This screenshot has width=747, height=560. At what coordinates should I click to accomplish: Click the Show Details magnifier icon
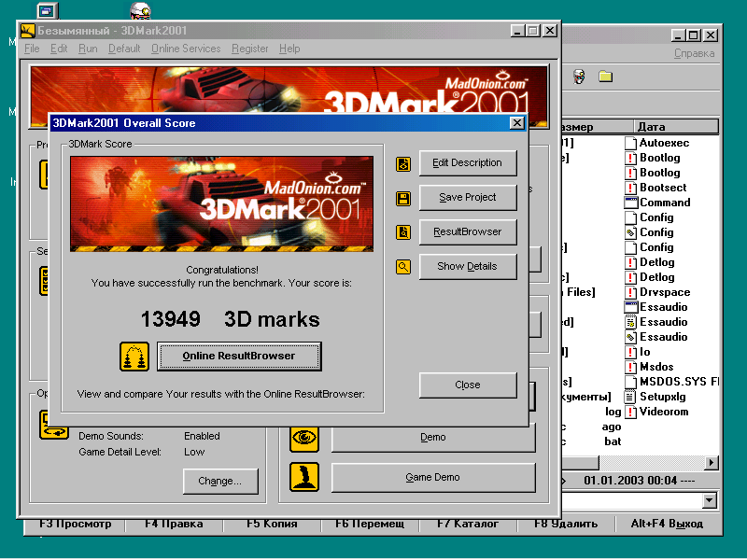click(x=403, y=267)
